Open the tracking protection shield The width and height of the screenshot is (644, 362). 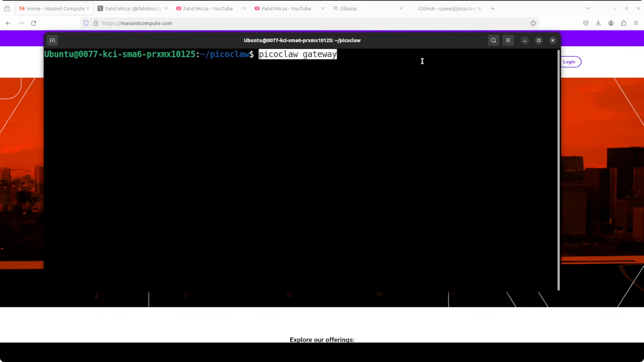86,23
